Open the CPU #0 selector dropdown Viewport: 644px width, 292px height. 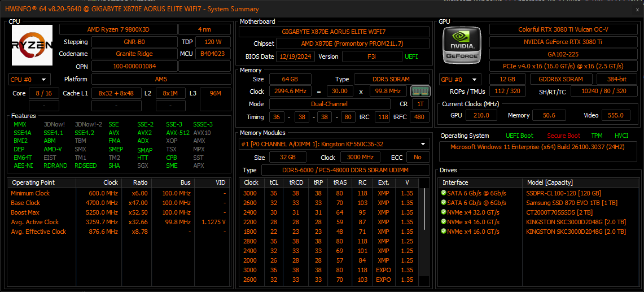pyautogui.click(x=29, y=80)
